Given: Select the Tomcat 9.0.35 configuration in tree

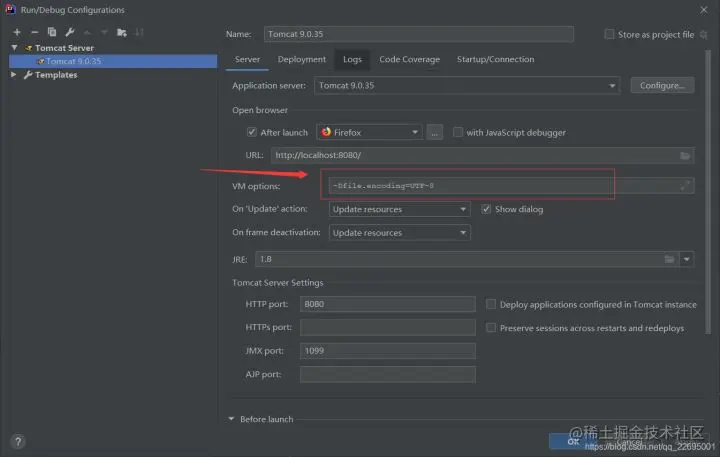Looking at the screenshot, I should pos(113,61).
